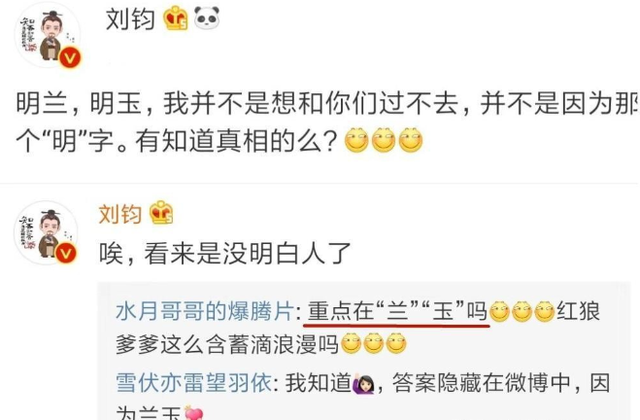Screen dimensions: 640x420
Task: Click the crown membership badge beside the top 刘钧 name
Action: point(176,18)
